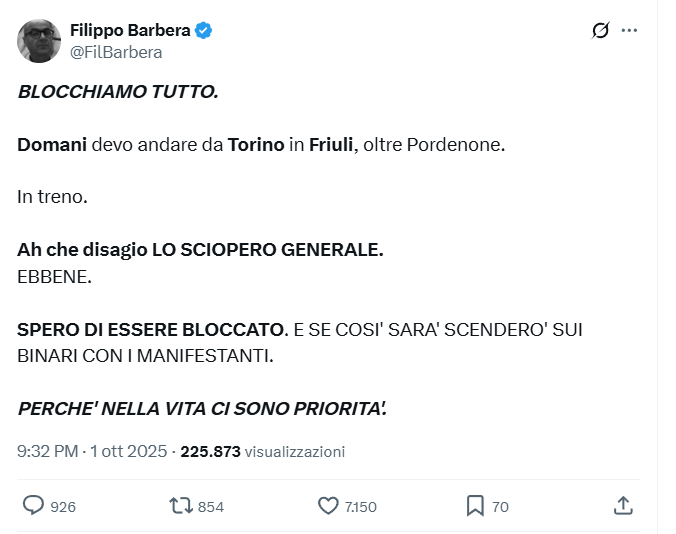Click the PERCHE' NELLA VITA CI SONO PRIORITA' line
Image resolution: width=676 pixels, height=534 pixels.
[x=202, y=408]
